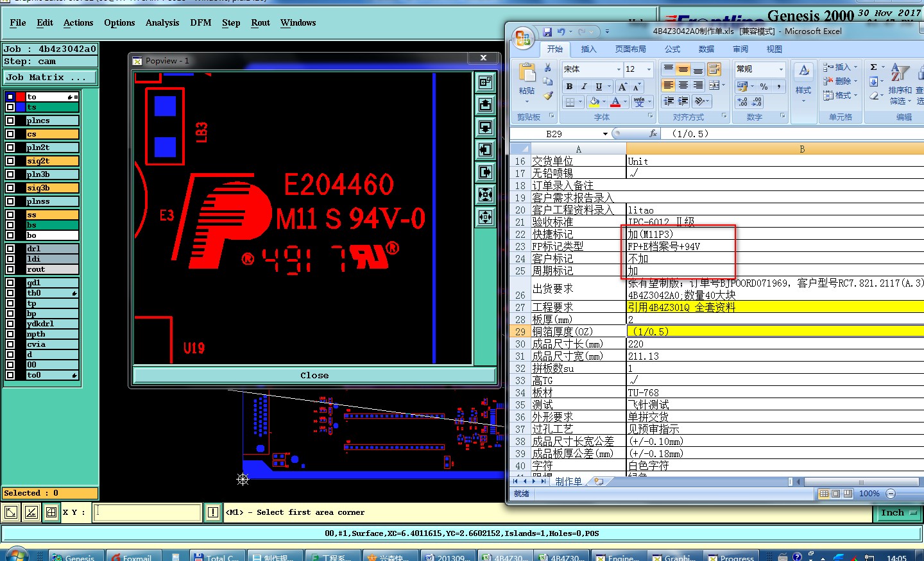This screenshot has width=924, height=561.
Task: Open the Name Box dropdown arrow for B29
Action: (x=605, y=134)
